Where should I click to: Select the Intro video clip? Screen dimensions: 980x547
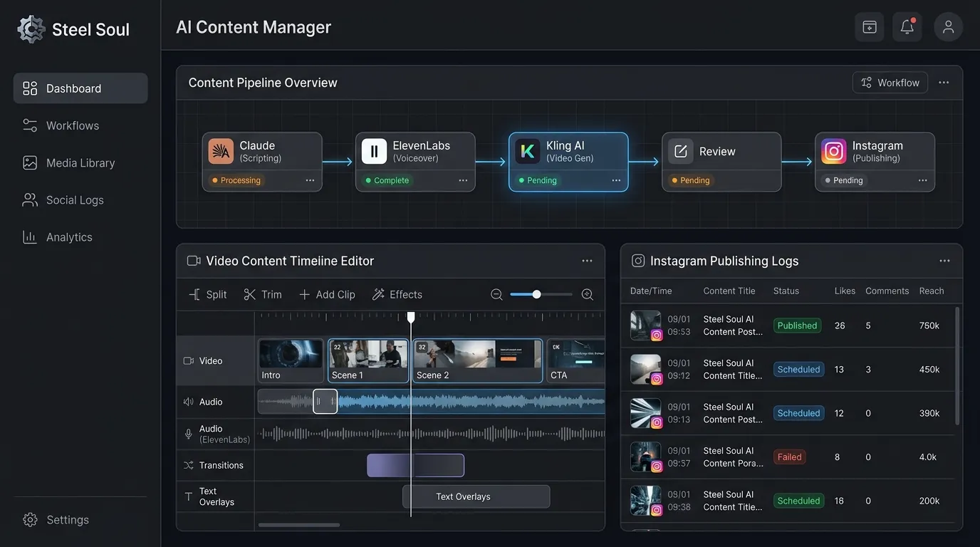291,361
